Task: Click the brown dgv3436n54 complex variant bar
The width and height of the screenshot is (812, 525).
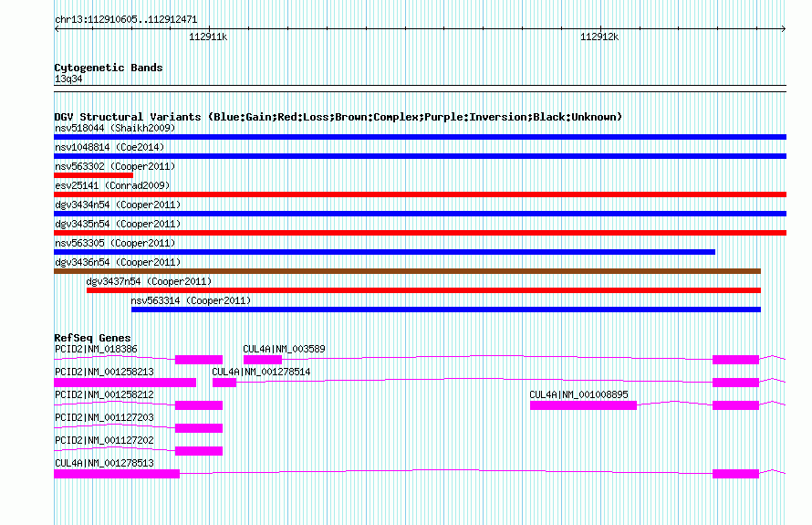Action: pos(407,271)
